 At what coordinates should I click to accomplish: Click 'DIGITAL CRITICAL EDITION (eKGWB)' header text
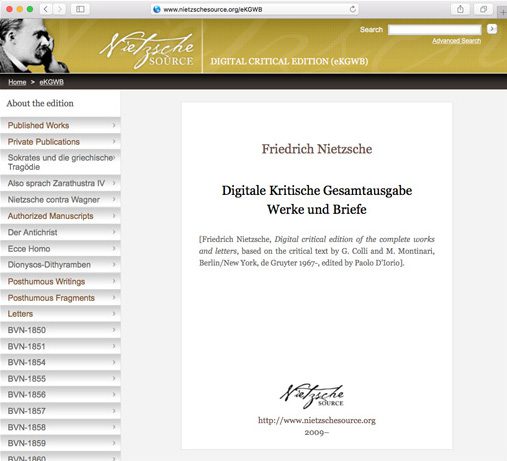[289, 61]
